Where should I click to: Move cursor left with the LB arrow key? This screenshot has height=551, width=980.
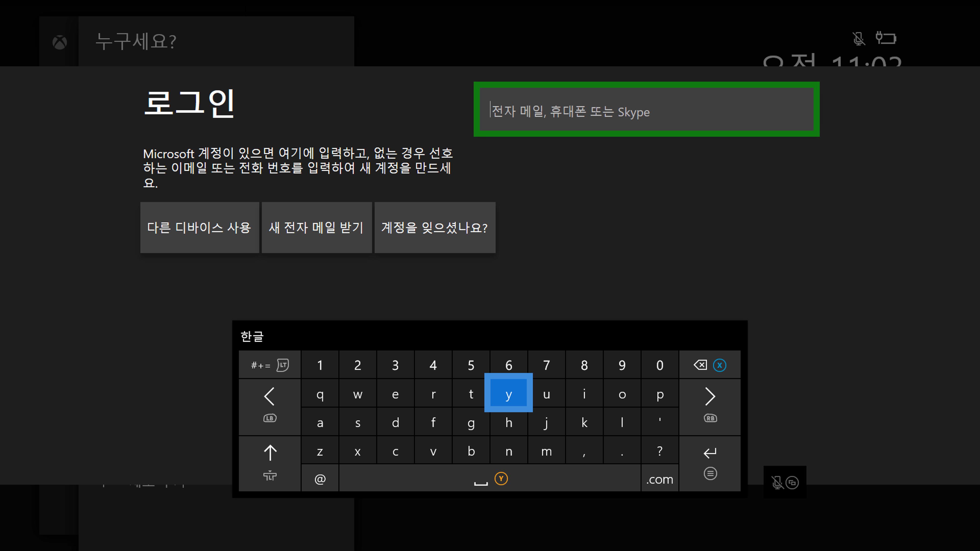coord(270,407)
